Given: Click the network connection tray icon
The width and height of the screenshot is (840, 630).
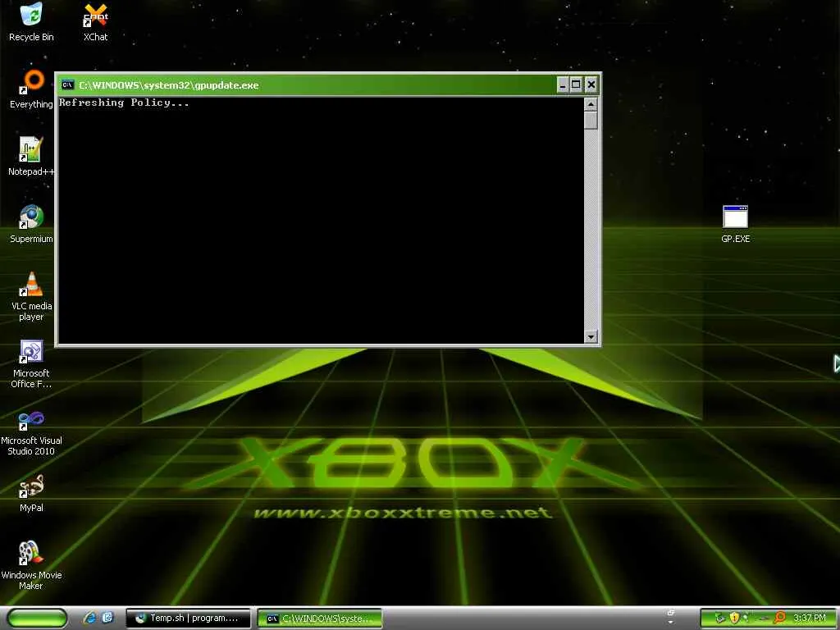Looking at the screenshot, I should click(x=764, y=619).
